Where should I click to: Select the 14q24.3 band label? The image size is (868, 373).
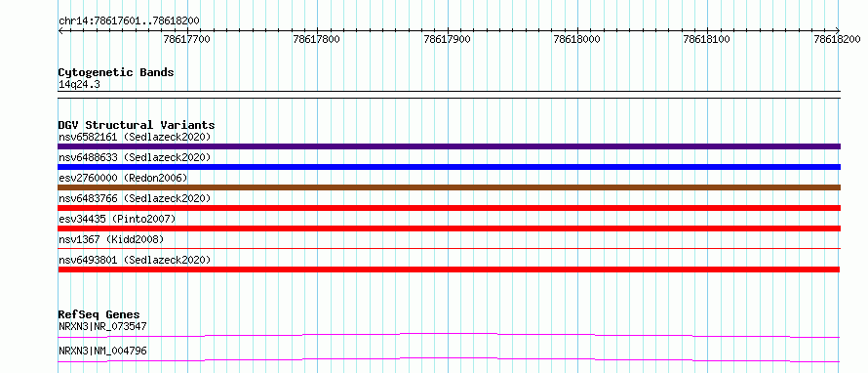click(79, 85)
